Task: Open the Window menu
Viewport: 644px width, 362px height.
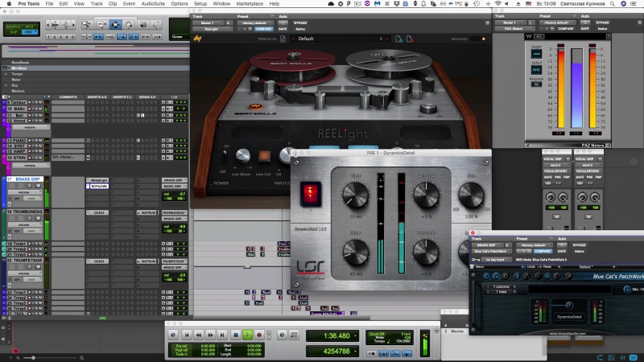Action: point(221,4)
